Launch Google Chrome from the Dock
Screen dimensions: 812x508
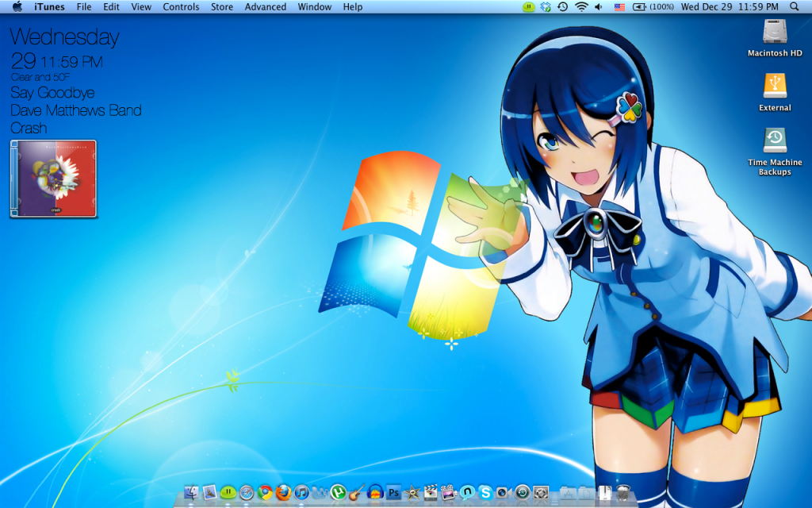(265, 492)
